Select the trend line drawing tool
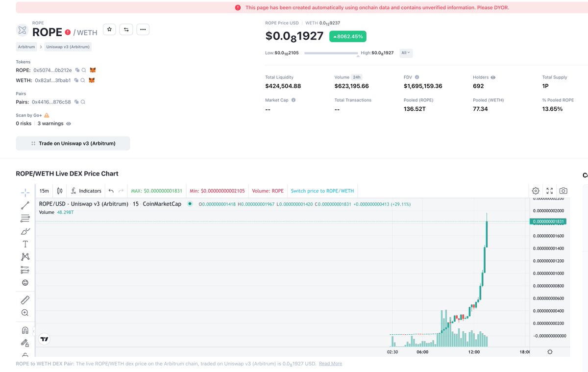 [x=25, y=205]
